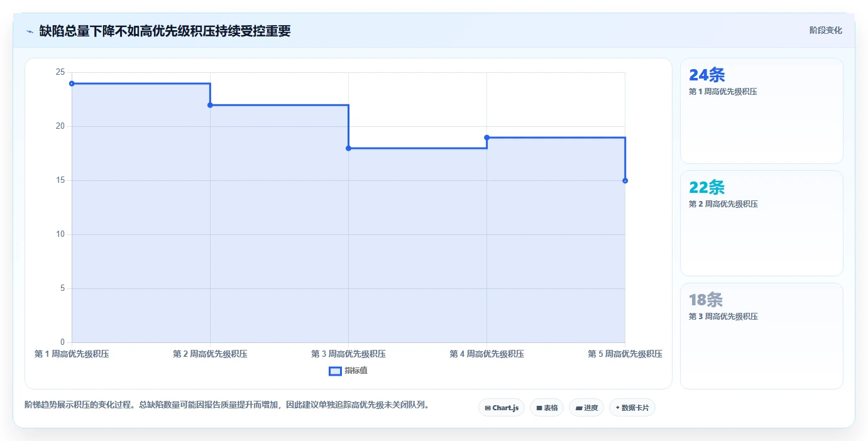Click the footer description starting 阶梯趋势展示
The image size is (868, 441).
(228, 405)
